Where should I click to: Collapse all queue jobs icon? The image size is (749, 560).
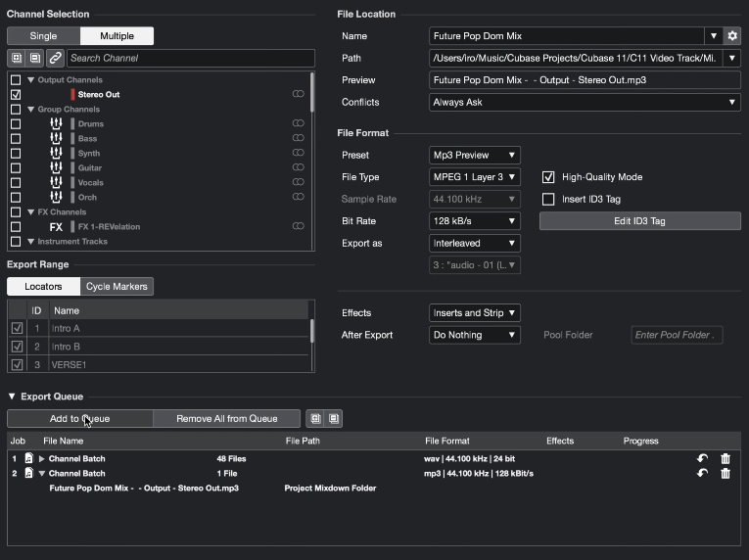click(334, 419)
